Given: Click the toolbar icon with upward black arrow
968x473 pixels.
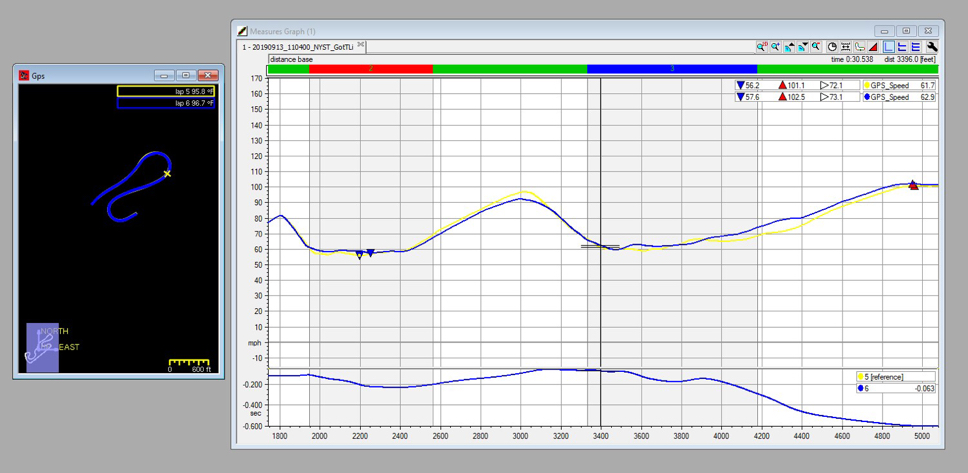Looking at the screenshot, I should [x=790, y=46].
